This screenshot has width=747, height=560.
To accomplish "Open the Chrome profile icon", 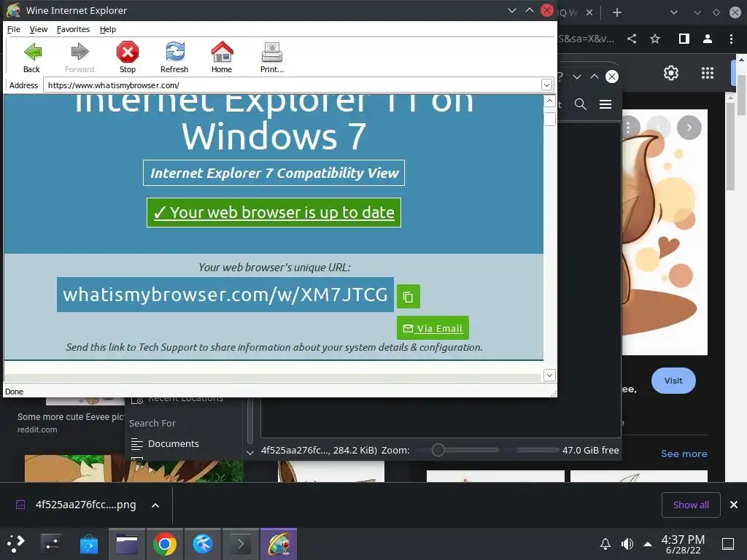I will coord(708,39).
